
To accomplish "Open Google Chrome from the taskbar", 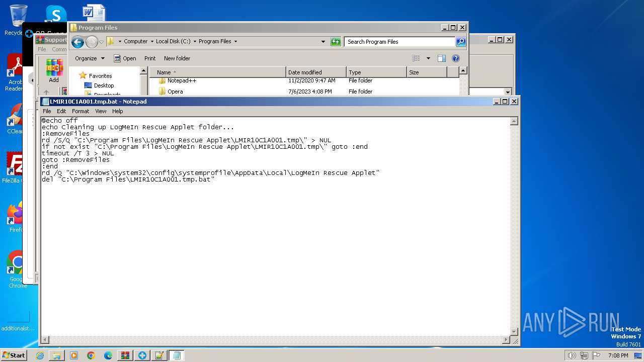I will click(91, 355).
